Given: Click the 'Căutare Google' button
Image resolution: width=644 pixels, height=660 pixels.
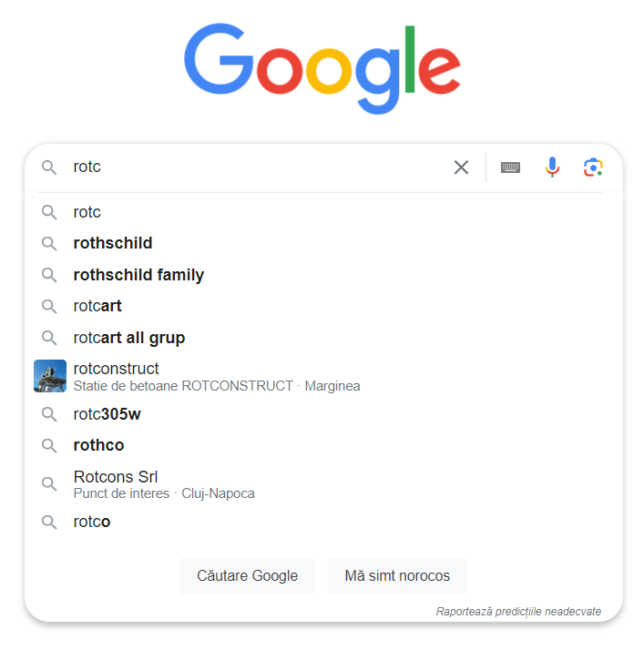Looking at the screenshot, I should pyautogui.click(x=247, y=576).
